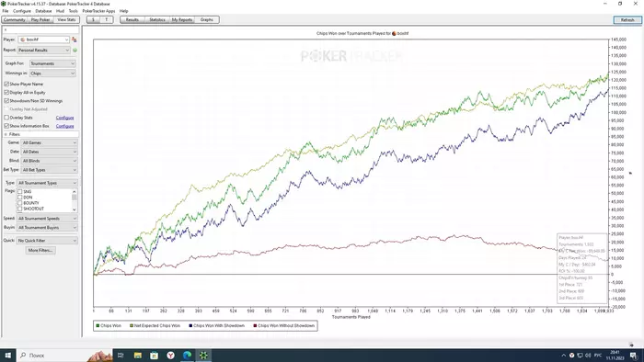The image size is (644, 362).
Task: Open the Configure menu
Action: point(22,11)
